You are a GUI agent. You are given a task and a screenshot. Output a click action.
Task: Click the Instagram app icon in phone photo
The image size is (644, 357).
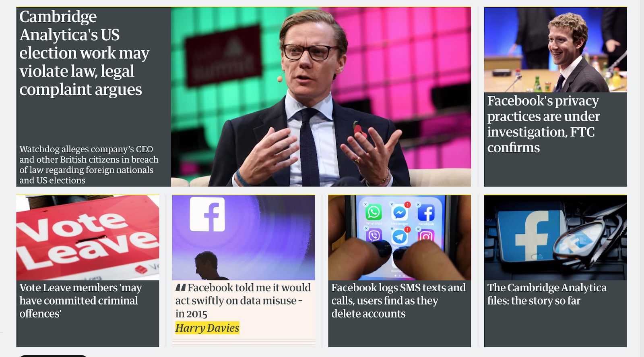coord(426,236)
